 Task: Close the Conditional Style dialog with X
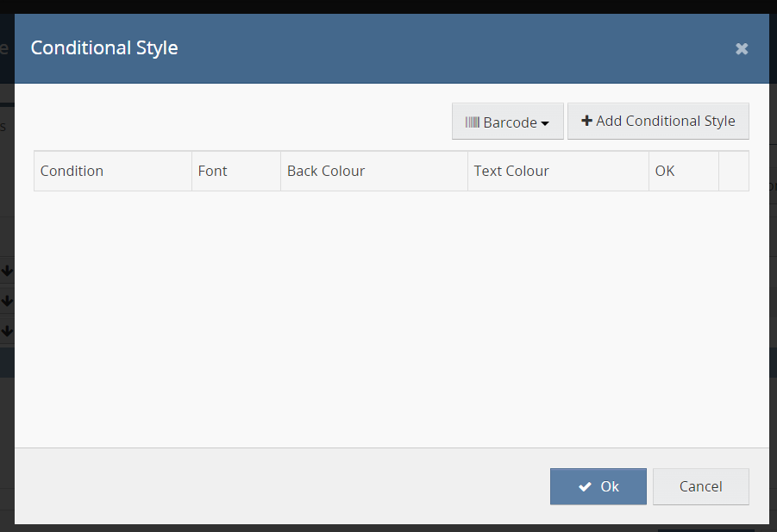[741, 49]
